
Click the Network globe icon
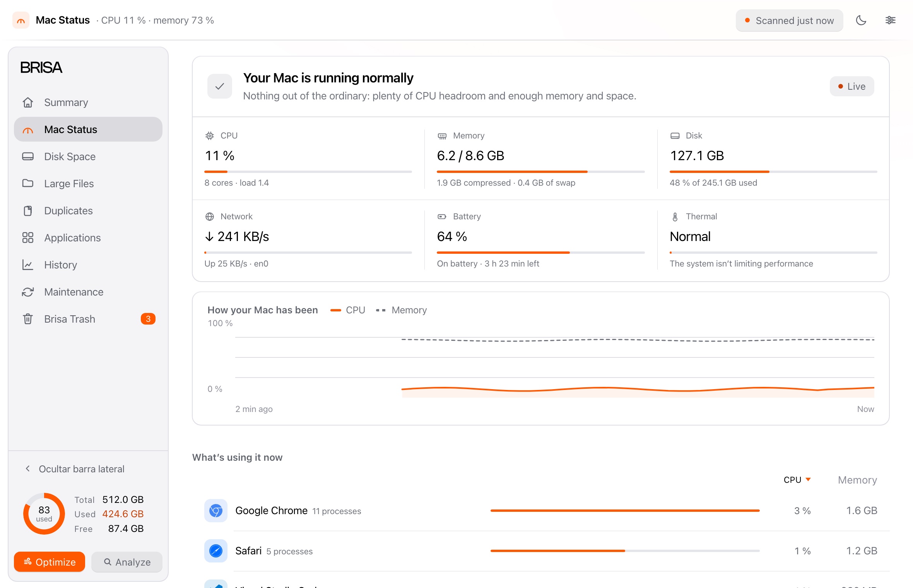210,217
